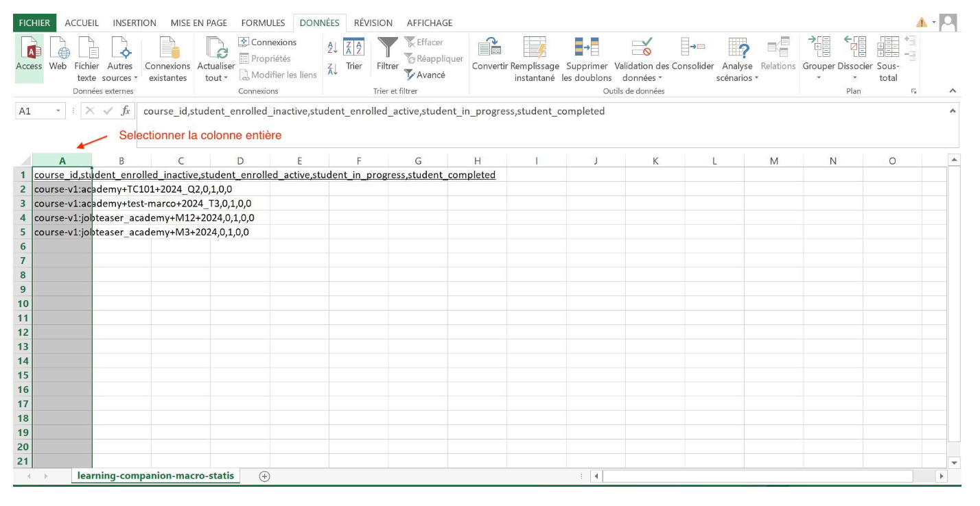Image resolution: width=980 pixels, height=506 pixels.
Task: Switch to the INSERTION tab
Action: pos(135,23)
